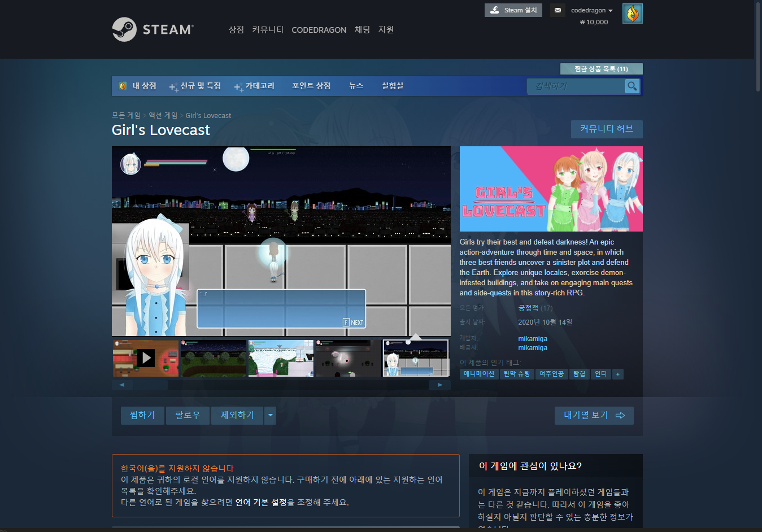The image size is (762, 532).
Task: Play the video thumbnail with play icon
Action: coord(145,358)
